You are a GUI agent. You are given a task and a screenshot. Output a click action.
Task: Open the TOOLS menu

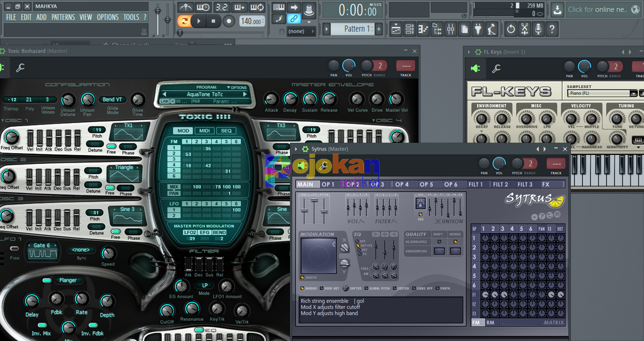pos(131,17)
